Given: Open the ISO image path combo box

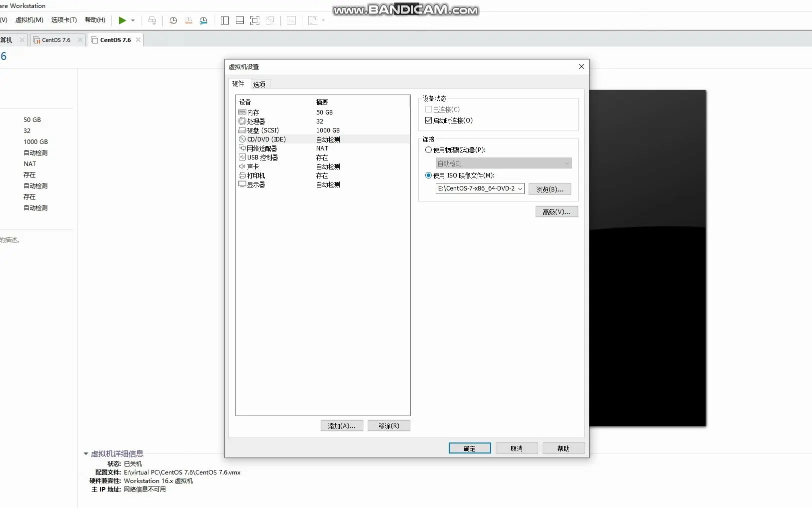Looking at the screenshot, I should click(480, 188).
